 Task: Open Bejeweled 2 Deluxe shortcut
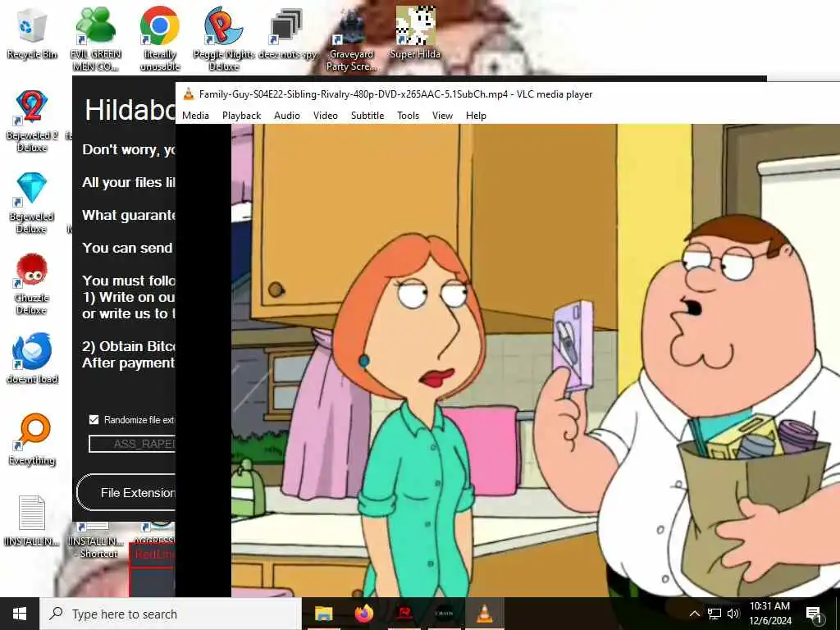32,121
